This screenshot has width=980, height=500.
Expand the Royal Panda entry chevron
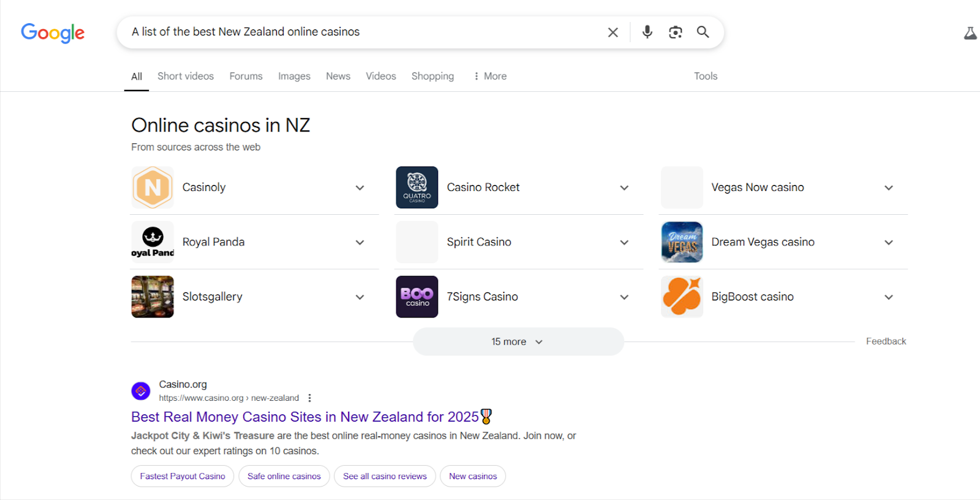click(x=360, y=242)
